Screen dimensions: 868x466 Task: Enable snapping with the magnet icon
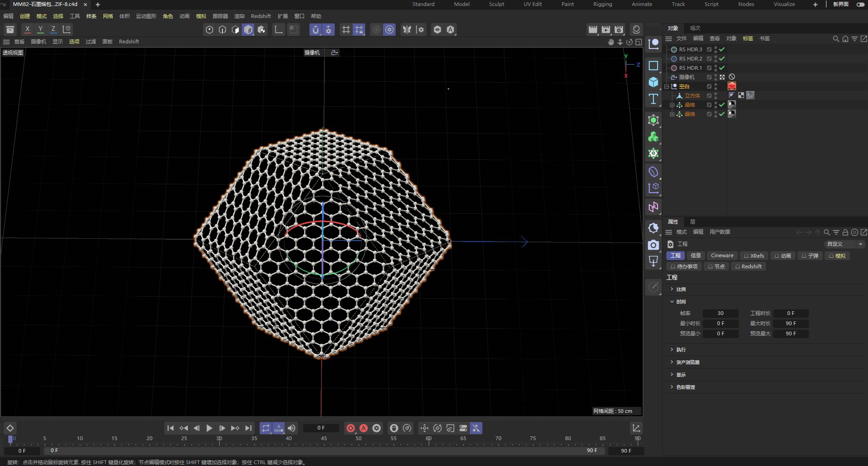tap(316, 30)
